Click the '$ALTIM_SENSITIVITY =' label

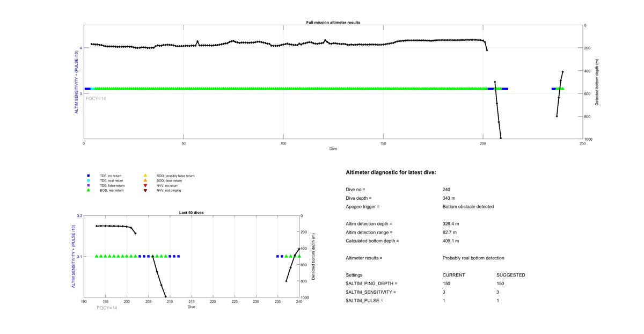(371, 292)
